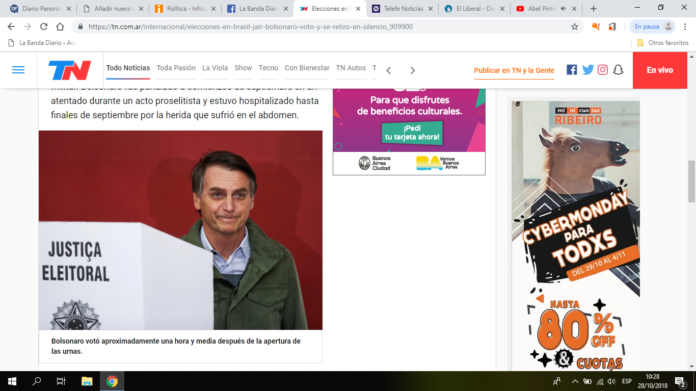
Task: Bookmark this page with star icon
Action: (x=574, y=27)
